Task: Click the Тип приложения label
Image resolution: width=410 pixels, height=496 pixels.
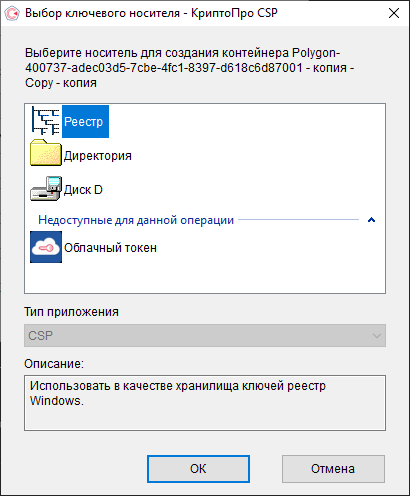Action: tap(71, 312)
